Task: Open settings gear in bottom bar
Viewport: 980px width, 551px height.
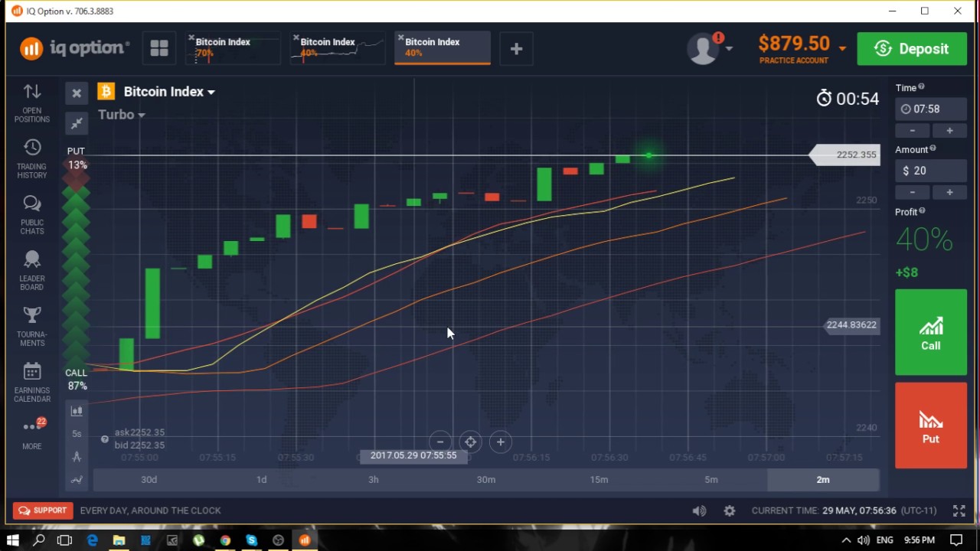Action: click(x=730, y=510)
